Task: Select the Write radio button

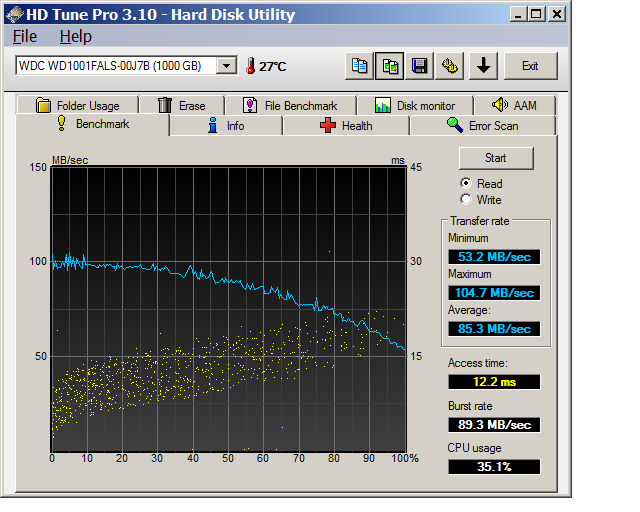Action: 466,200
